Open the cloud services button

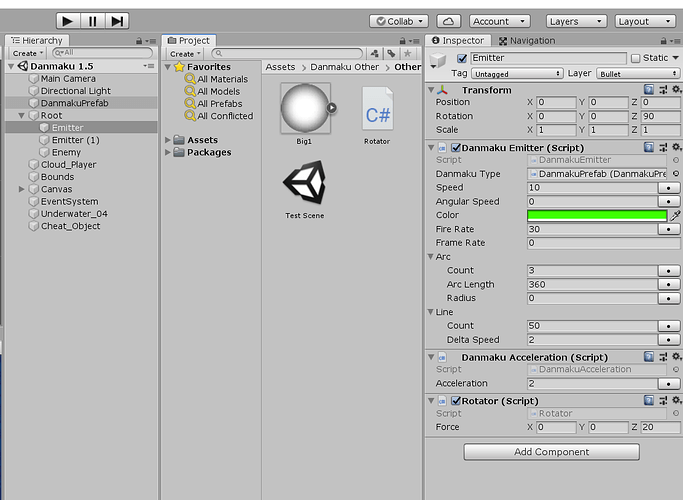tap(448, 21)
